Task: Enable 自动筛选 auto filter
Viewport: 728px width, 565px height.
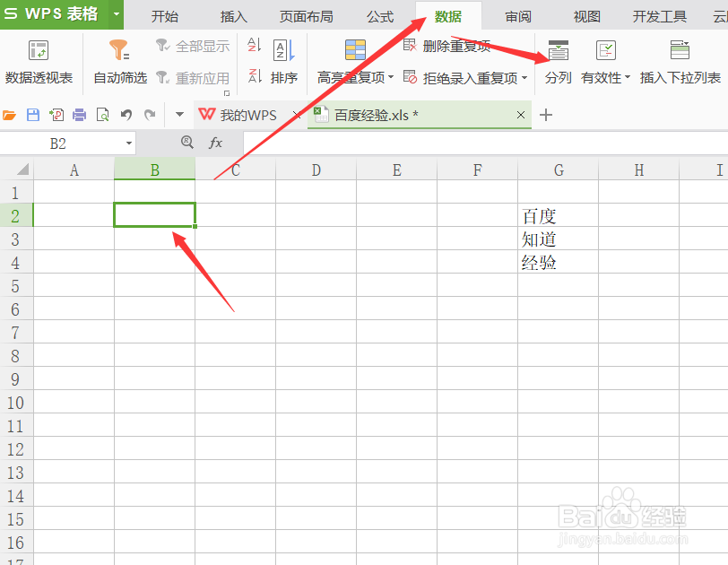Action: (120, 62)
